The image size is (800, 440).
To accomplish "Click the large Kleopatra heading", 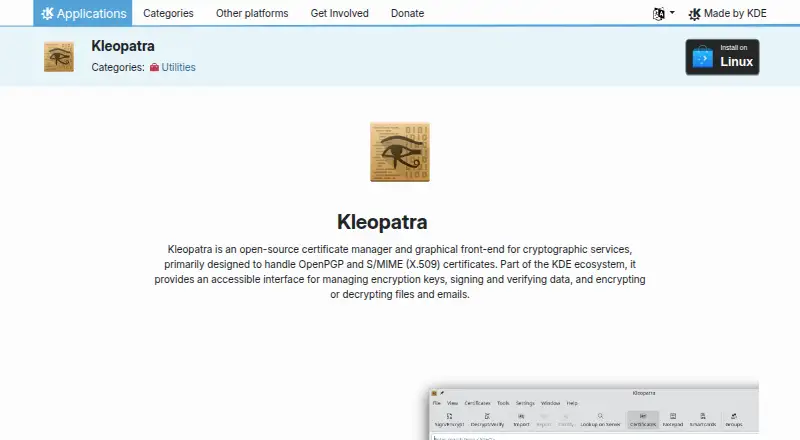I will 382,222.
